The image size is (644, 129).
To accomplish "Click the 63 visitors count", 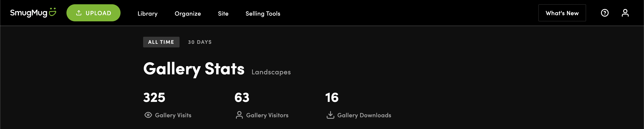I will (x=242, y=97).
